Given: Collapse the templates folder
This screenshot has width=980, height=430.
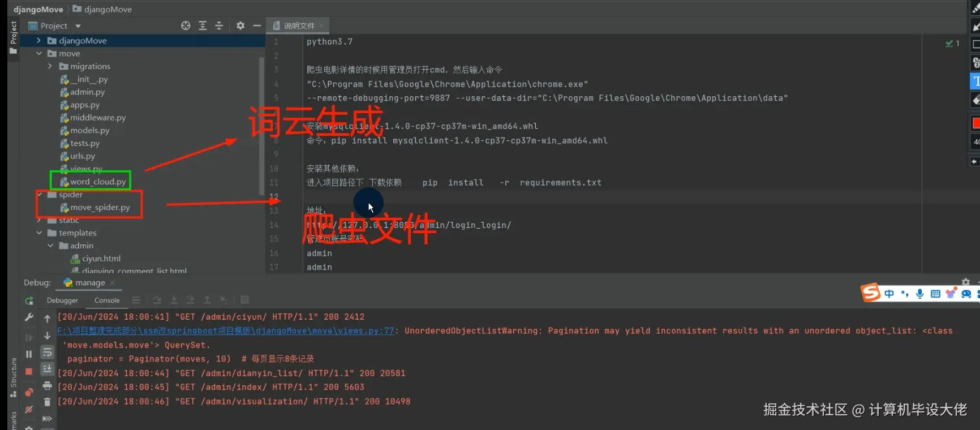Looking at the screenshot, I should [38, 233].
